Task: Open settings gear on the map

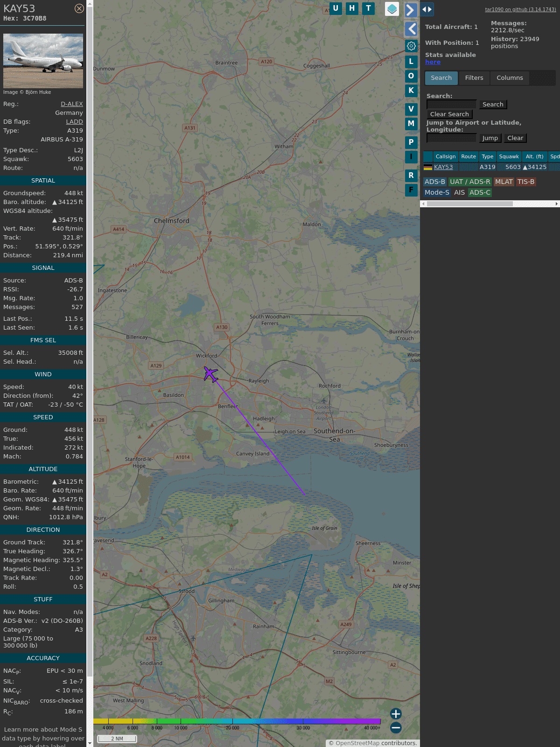Action: pyautogui.click(x=411, y=46)
